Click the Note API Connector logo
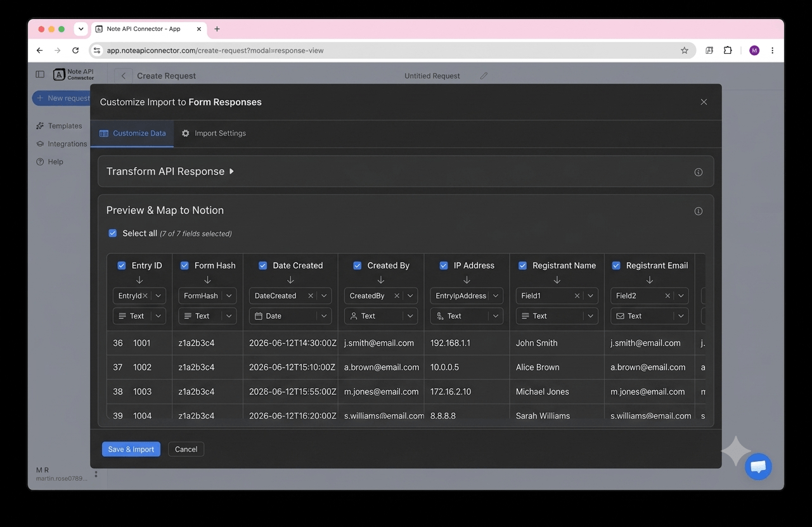 (74, 75)
